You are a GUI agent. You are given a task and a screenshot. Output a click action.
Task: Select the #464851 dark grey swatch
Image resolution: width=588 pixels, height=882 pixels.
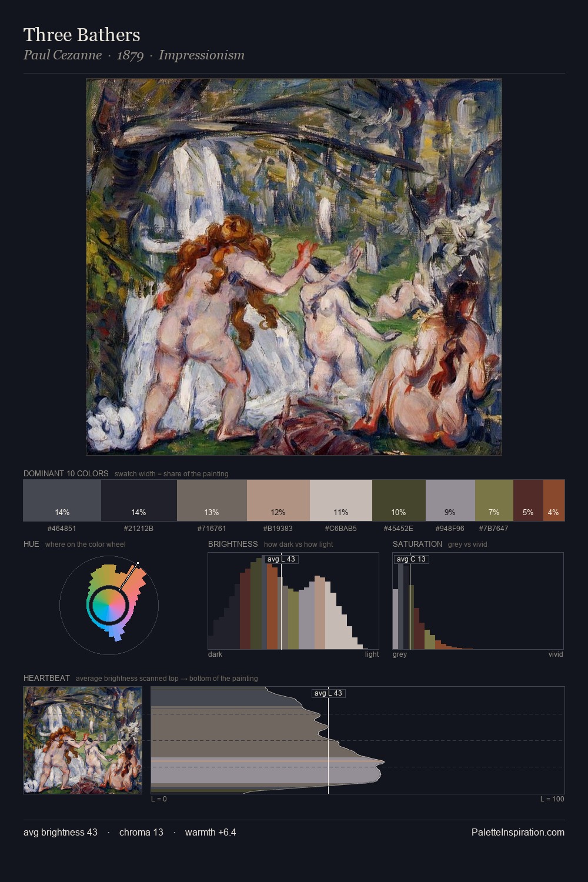pos(62,500)
